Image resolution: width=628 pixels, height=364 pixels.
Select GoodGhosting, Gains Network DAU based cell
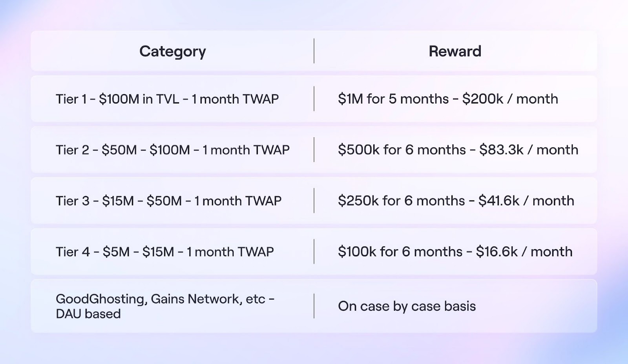tap(166, 306)
